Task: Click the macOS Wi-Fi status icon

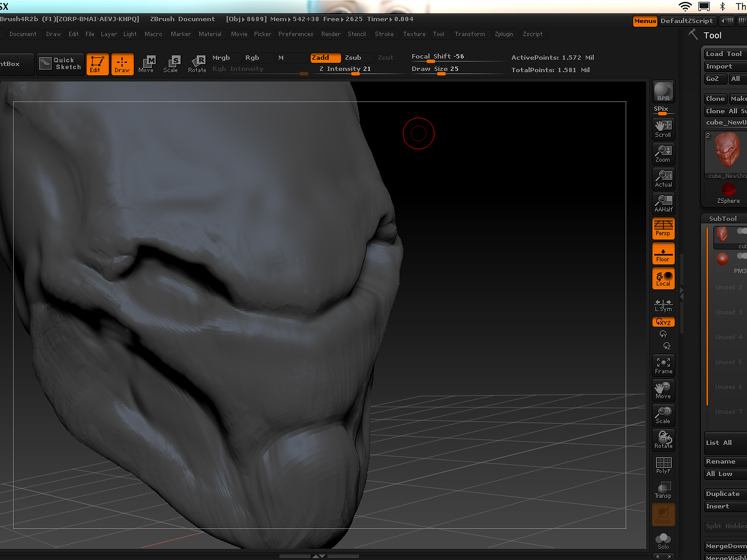Action: tap(685, 6)
